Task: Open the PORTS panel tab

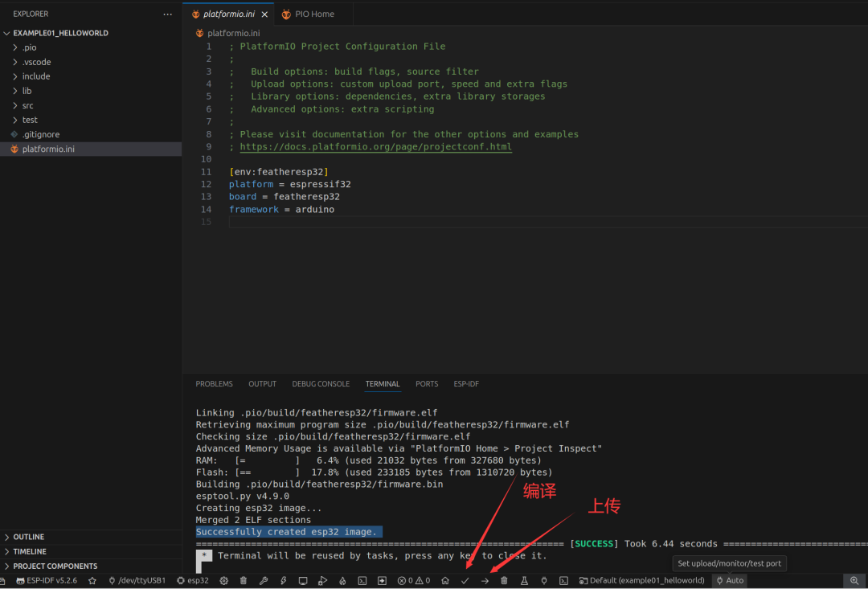Action: pyautogui.click(x=427, y=383)
